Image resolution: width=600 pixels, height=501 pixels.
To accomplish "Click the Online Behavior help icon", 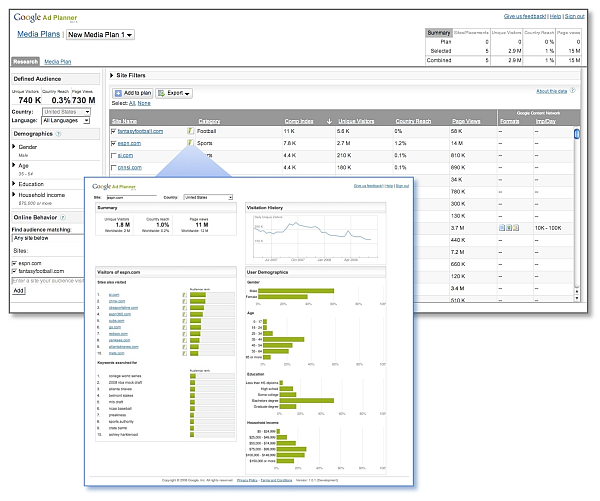I will (x=63, y=217).
